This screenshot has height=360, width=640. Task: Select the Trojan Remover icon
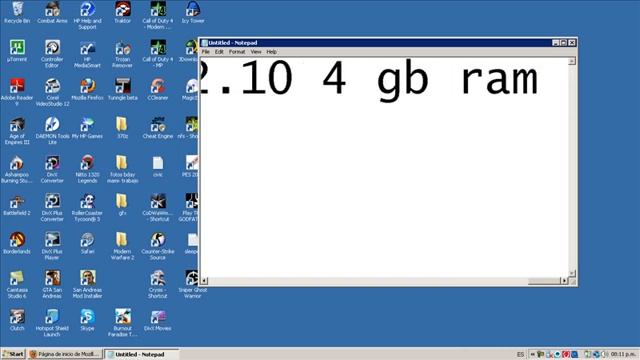(x=122, y=53)
